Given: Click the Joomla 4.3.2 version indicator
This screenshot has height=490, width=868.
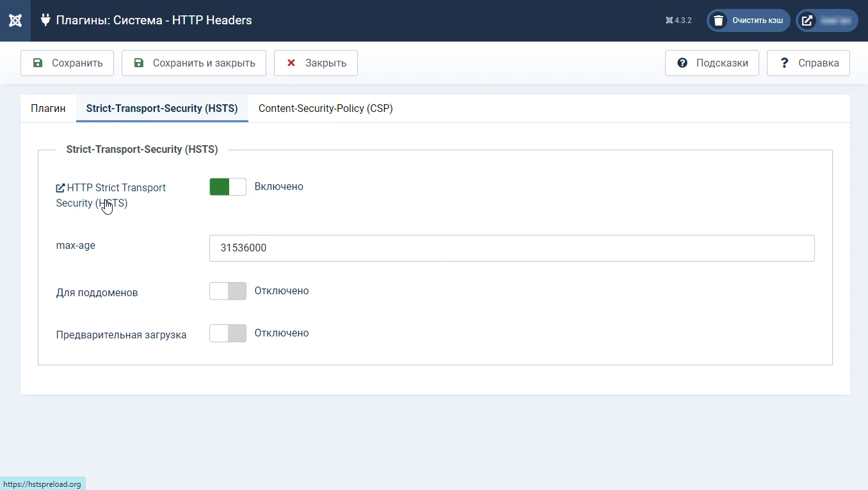Looking at the screenshot, I should click(x=679, y=20).
